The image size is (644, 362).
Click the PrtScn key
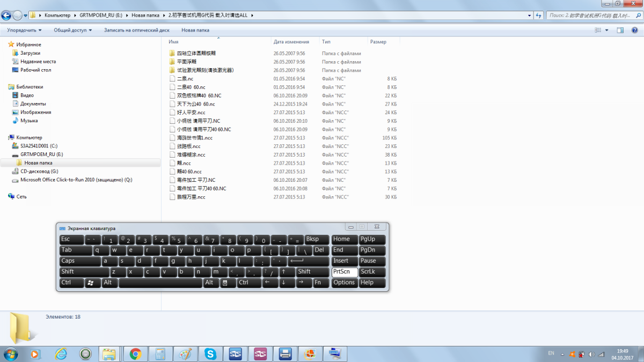pyautogui.click(x=345, y=272)
